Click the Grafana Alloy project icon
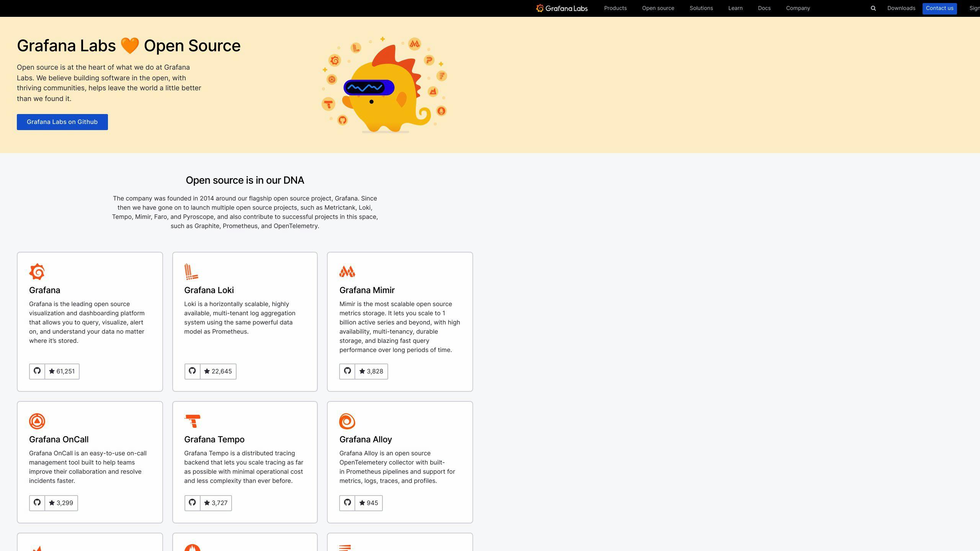This screenshot has height=551, width=980. 347,421
